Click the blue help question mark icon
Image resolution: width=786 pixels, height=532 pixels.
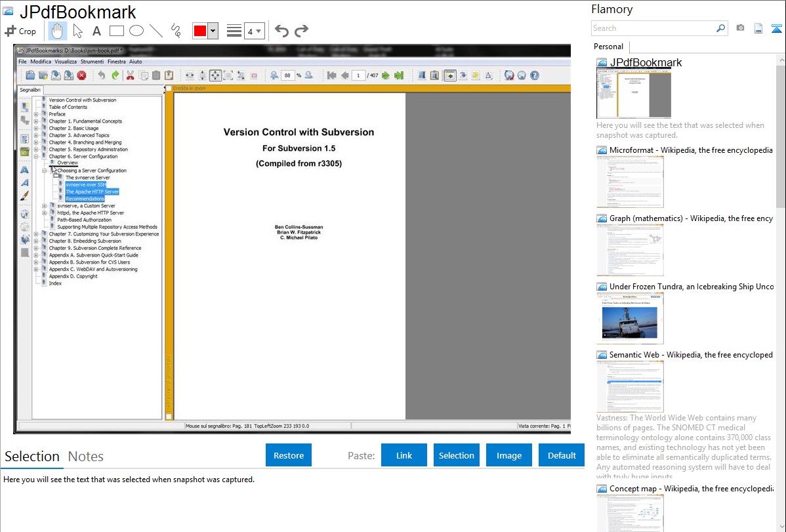tap(535, 75)
